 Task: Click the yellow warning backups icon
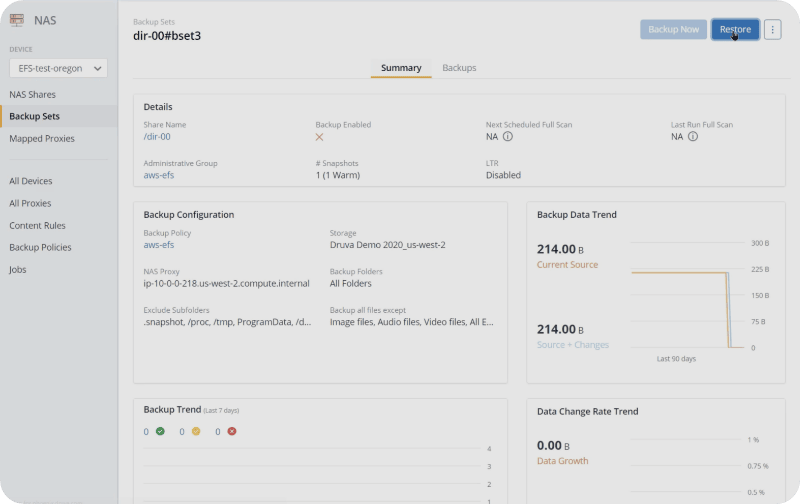[x=196, y=431]
